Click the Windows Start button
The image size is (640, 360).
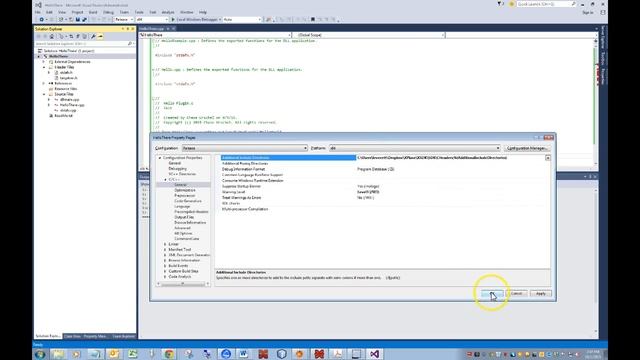point(40,354)
